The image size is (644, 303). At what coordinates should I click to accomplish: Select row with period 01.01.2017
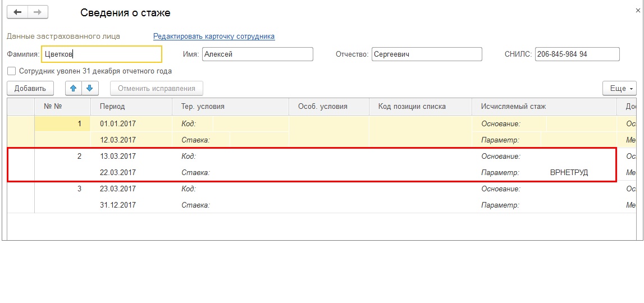118,123
